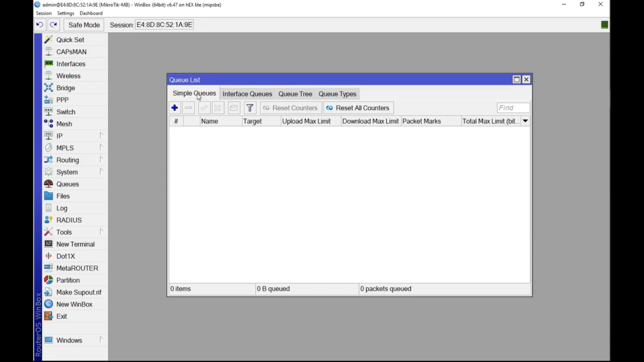Sort by the Name column header
Image resolution: width=644 pixels, height=362 pixels.
point(221,121)
